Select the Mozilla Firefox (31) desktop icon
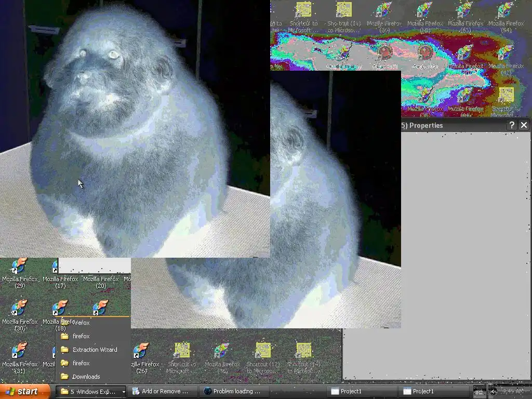This screenshot has height=399, width=532. [19, 358]
